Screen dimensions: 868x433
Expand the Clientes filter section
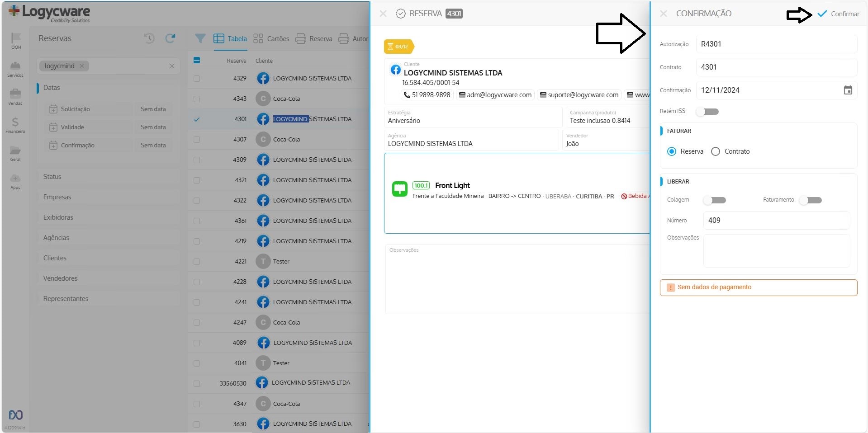[108, 258]
